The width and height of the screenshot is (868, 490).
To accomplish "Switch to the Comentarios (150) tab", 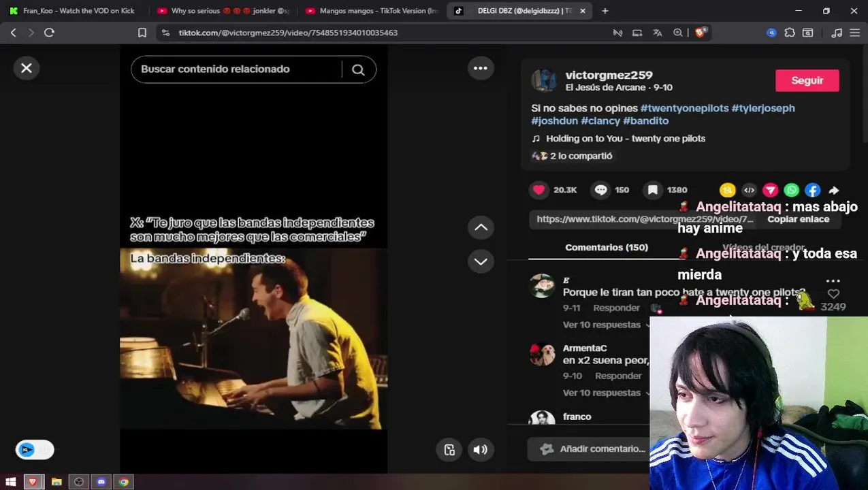I will click(x=606, y=247).
